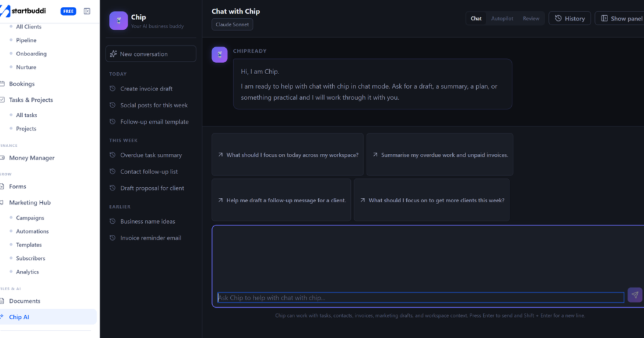644x338 pixels.
Task: Click the send message arrow icon
Action: (635, 295)
